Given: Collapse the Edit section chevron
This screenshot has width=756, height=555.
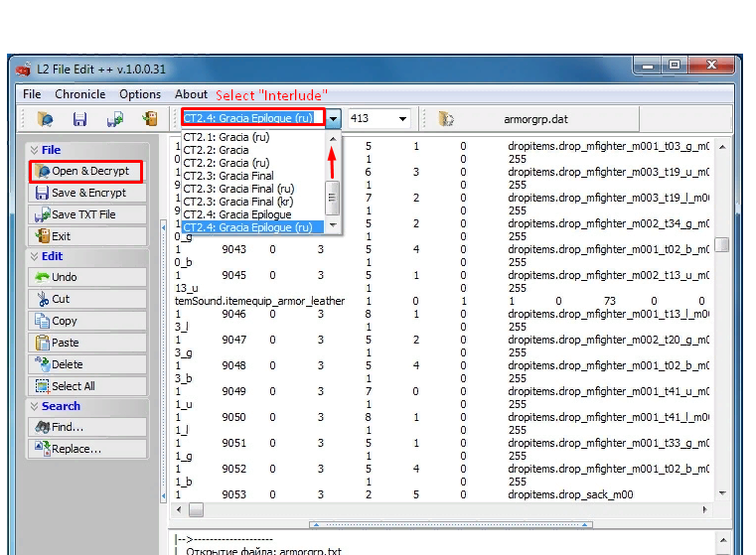Looking at the screenshot, I should tap(34, 256).
